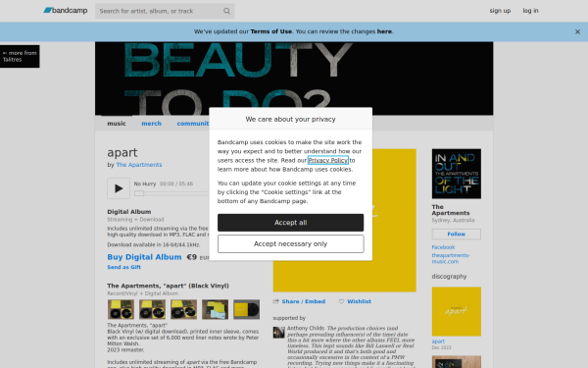588x368 pixels.
Task: Open Anthony Childs supporter avatar
Action: tap(278, 333)
